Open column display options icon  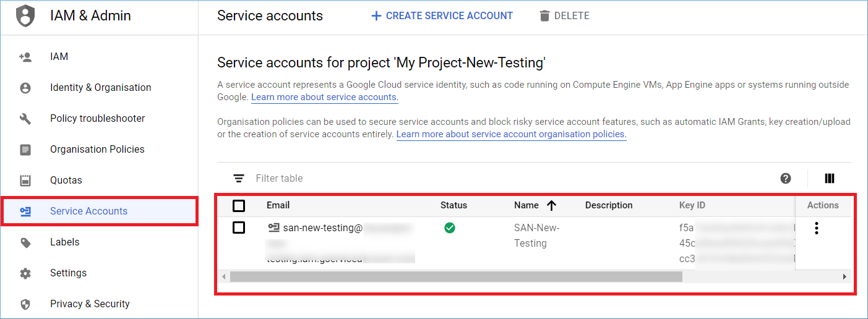pos(830,179)
